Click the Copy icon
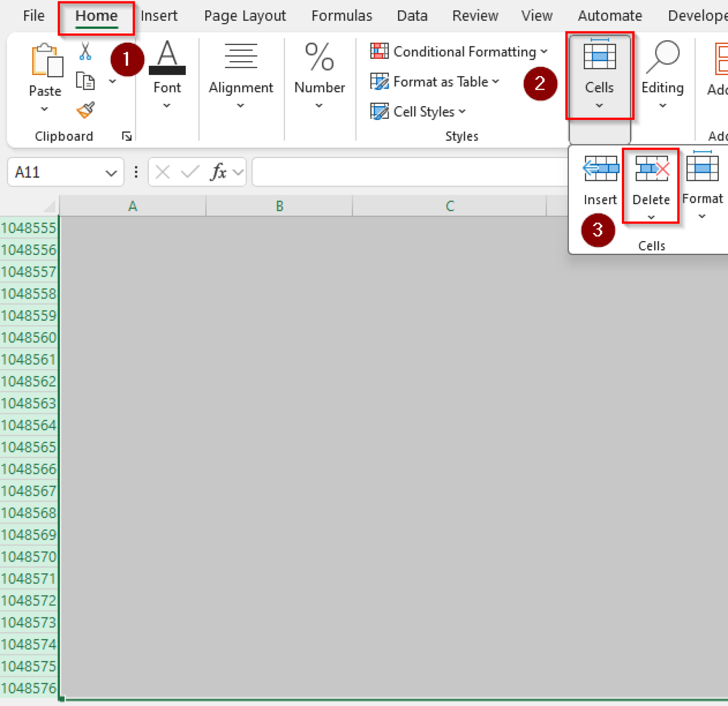This screenshot has height=706, width=728. (x=85, y=81)
